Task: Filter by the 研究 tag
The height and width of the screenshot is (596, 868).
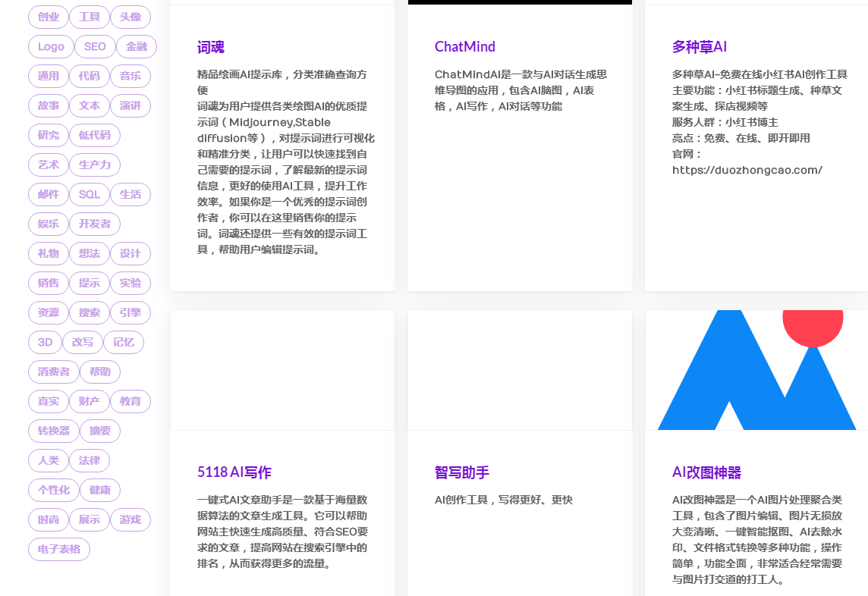Action: pyautogui.click(x=48, y=135)
